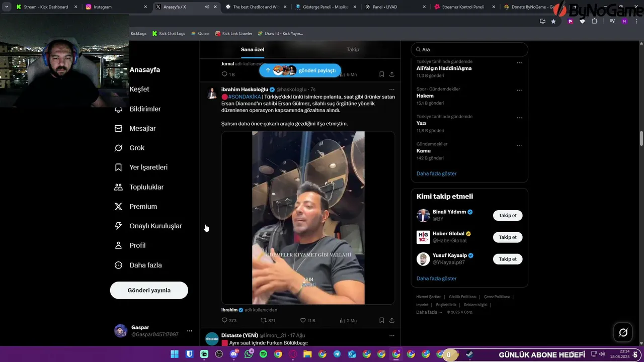Open Spotify from the taskbar

(x=263, y=354)
